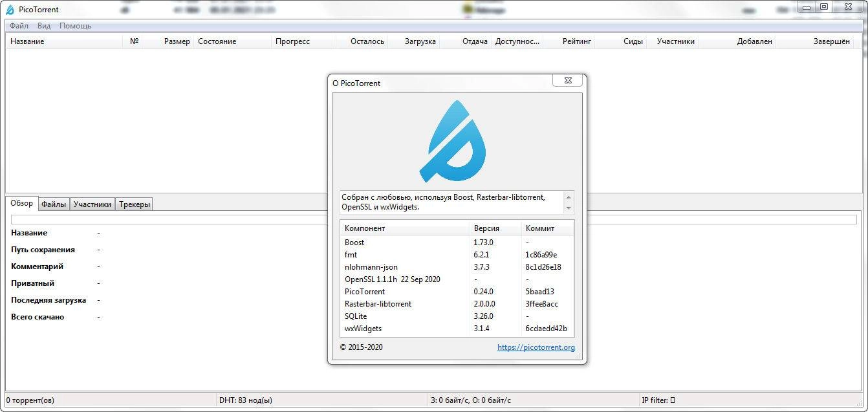The image size is (868, 412).
Task: Click commit hash 5baad13
Action: [539, 292]
